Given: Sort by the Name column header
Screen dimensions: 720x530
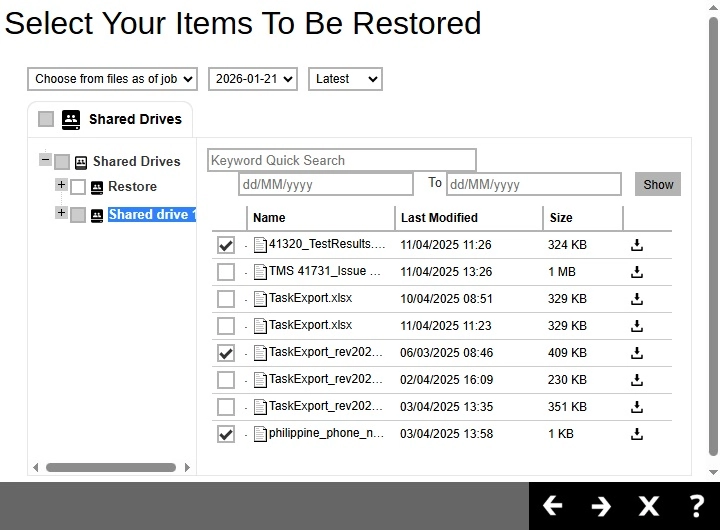Looking at the screenshot, I should pyautogui.click(x=269, y=218).
